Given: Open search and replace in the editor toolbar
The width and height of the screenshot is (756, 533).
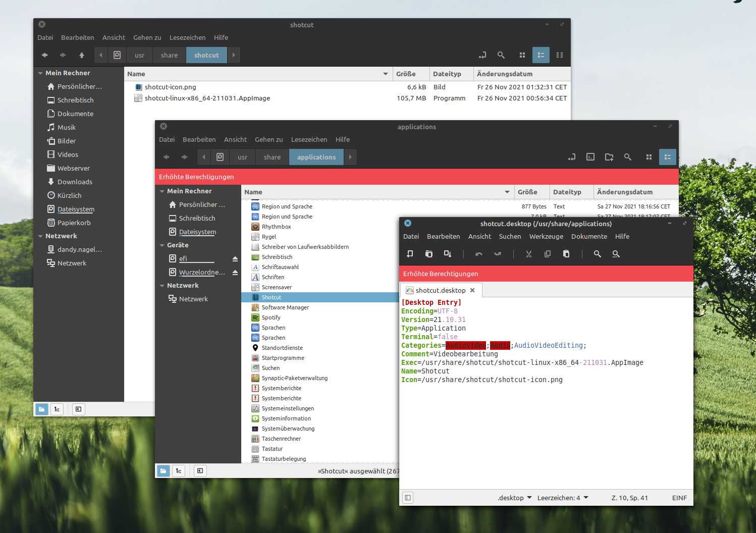Looking at the screenshot, I should coord(616,254).
